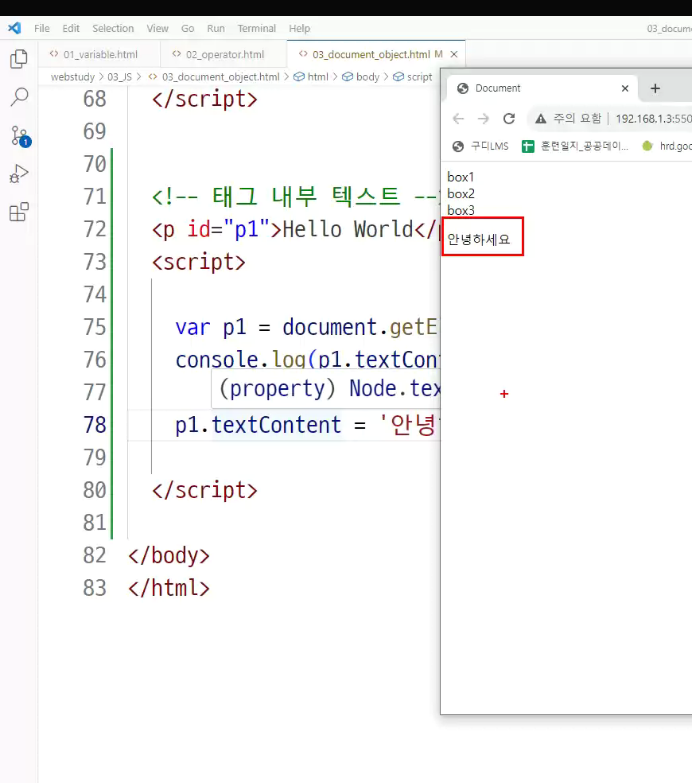Click 'var p1' declaration on line 75

pos(210,328)
